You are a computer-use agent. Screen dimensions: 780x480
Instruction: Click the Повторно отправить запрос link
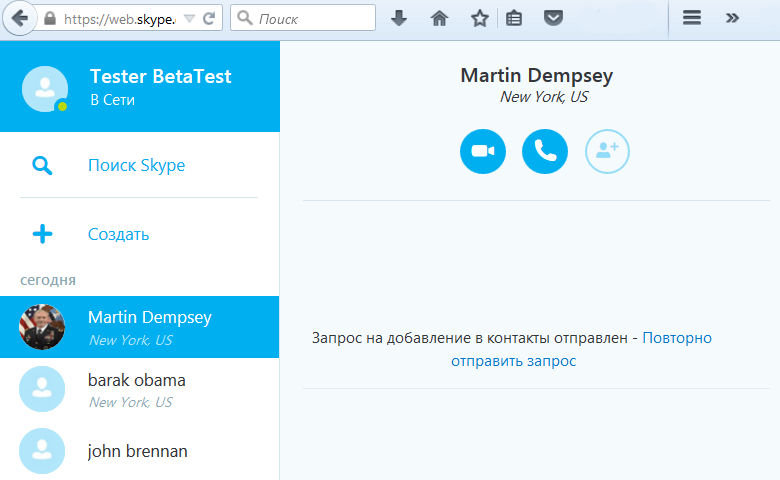point(580,349)
